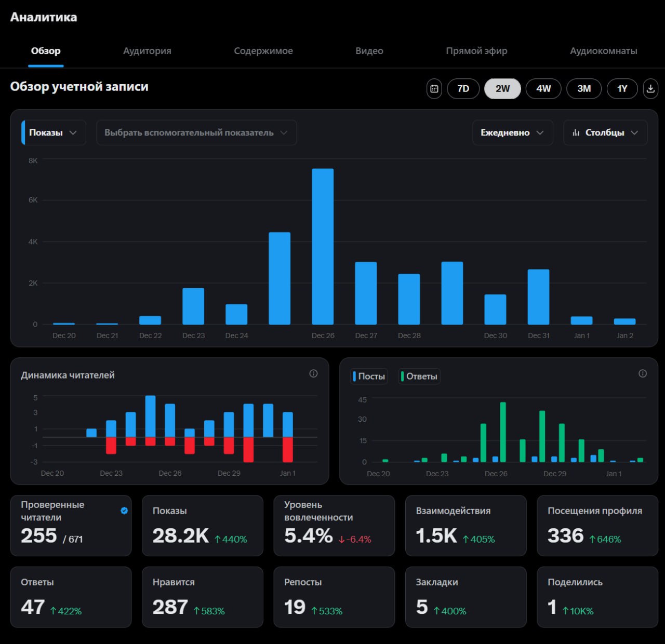Click the download data icon
This screenshot has height=644, width=665.
point(650,88)
